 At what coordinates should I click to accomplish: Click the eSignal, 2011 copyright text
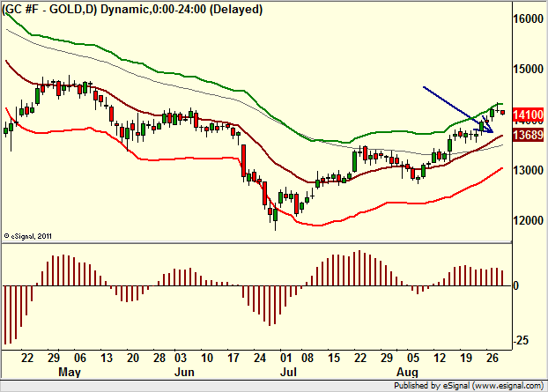[x=27, y=236]
